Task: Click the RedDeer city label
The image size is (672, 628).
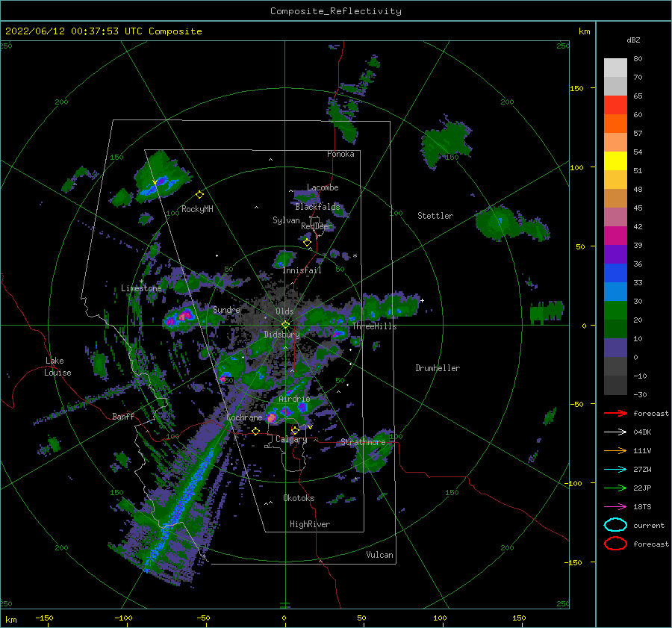Action: [x=317, y=226]
